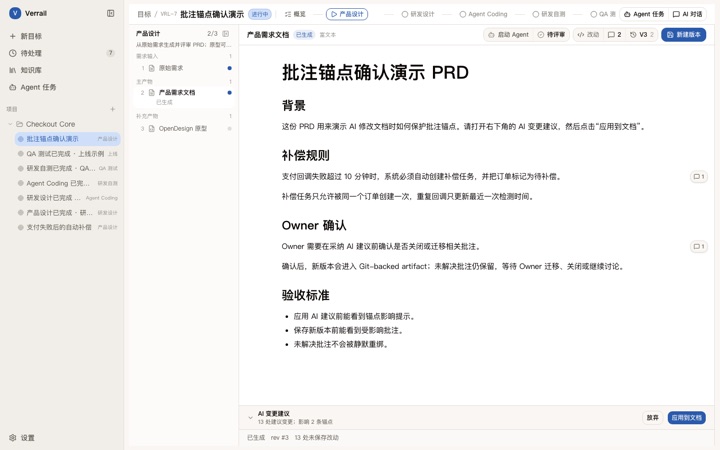Click the 启动 Agent button
This screenshot has height=450, width=720.
point(508,34)
